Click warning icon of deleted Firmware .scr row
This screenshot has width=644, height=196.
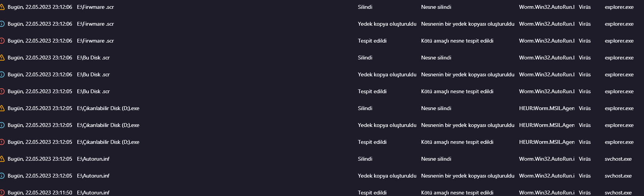(2, 7)
